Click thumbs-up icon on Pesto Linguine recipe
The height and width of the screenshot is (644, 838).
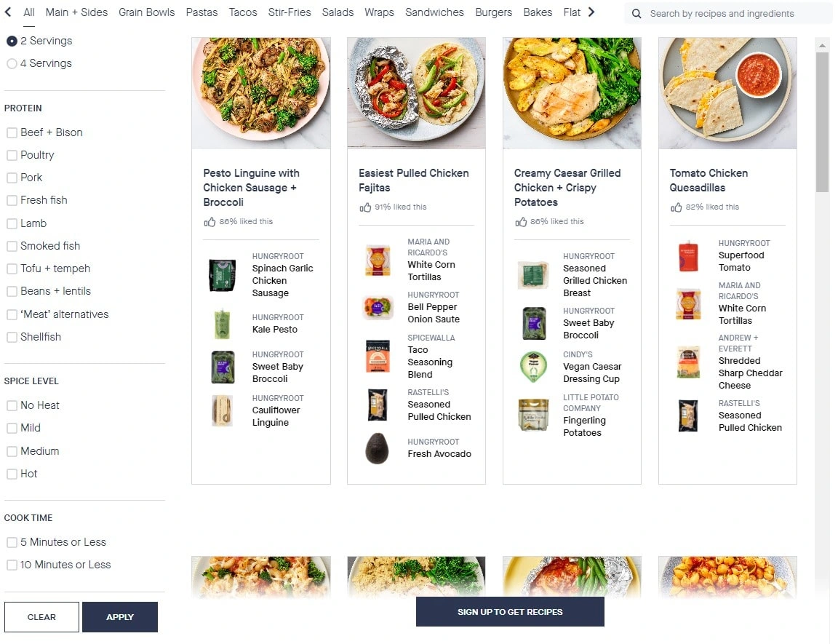pyautogui.click(x=209, y=222)
